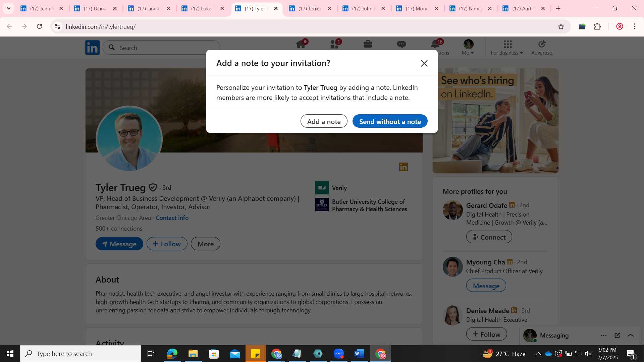View site information icon in address bar
This screenshot has width=644, height=362.
click(57, 26)
